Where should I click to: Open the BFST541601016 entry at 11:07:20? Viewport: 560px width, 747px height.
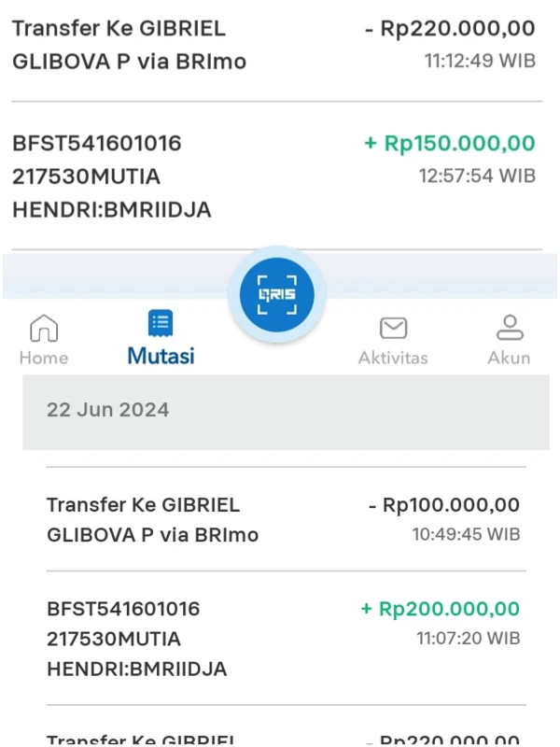[137, 639]
